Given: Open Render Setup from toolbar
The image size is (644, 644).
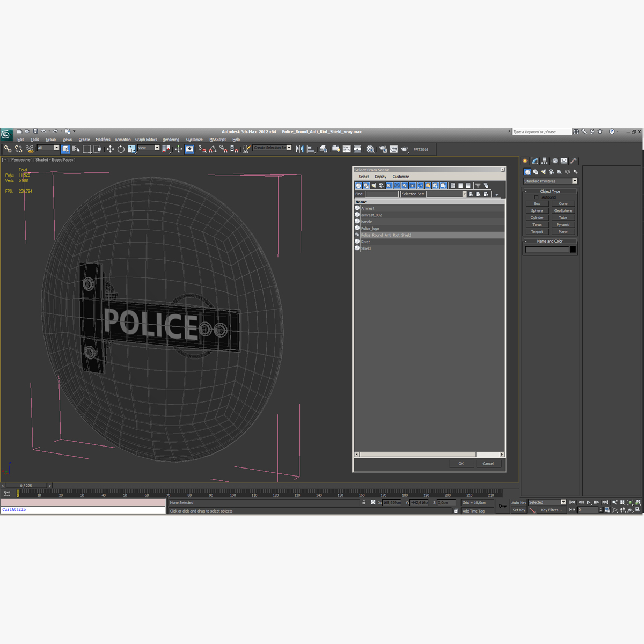Looking at the screenshot, I should tap(383, 149).
